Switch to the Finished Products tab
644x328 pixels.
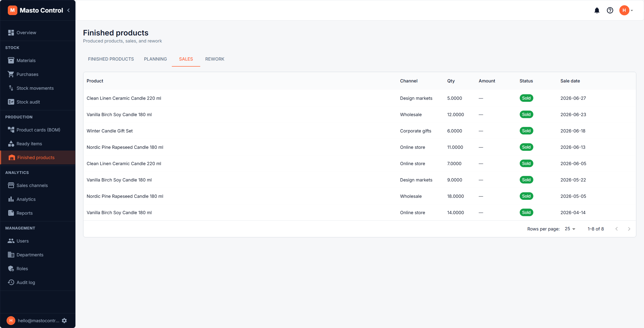(111, 59)
